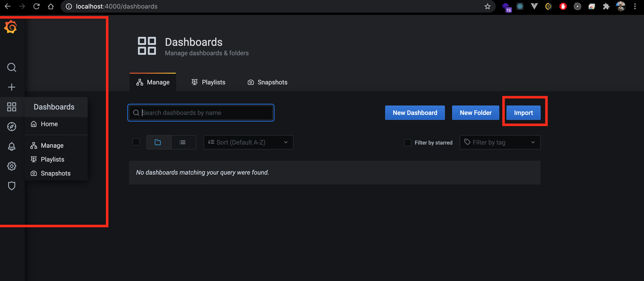Image resolution: width=644 pixels, height=281 pixels.
Task: Switch to folder view icon
Action: 158,142
